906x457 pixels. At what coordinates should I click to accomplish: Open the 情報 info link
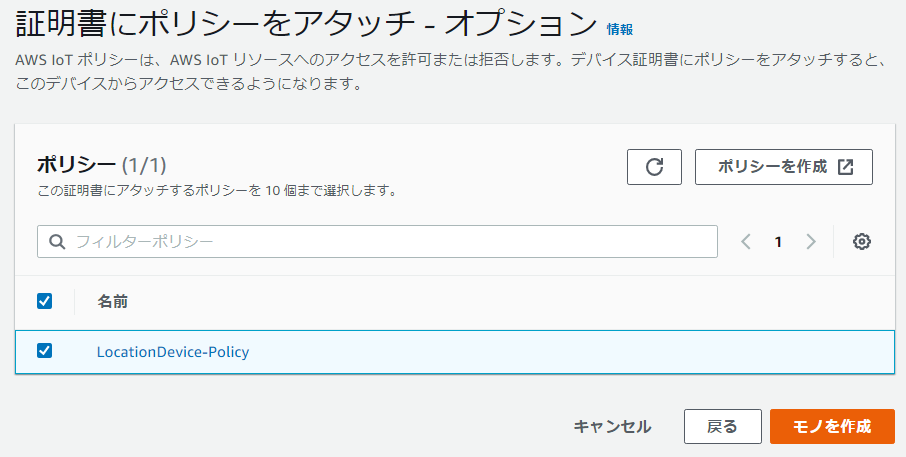pyautogui.click(x=620, y=29)
